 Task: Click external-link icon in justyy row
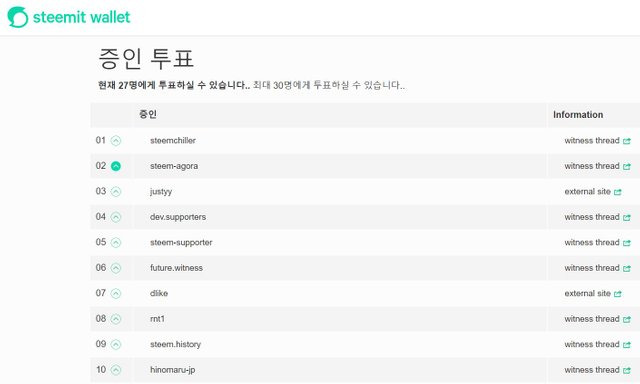click(618, 192)
